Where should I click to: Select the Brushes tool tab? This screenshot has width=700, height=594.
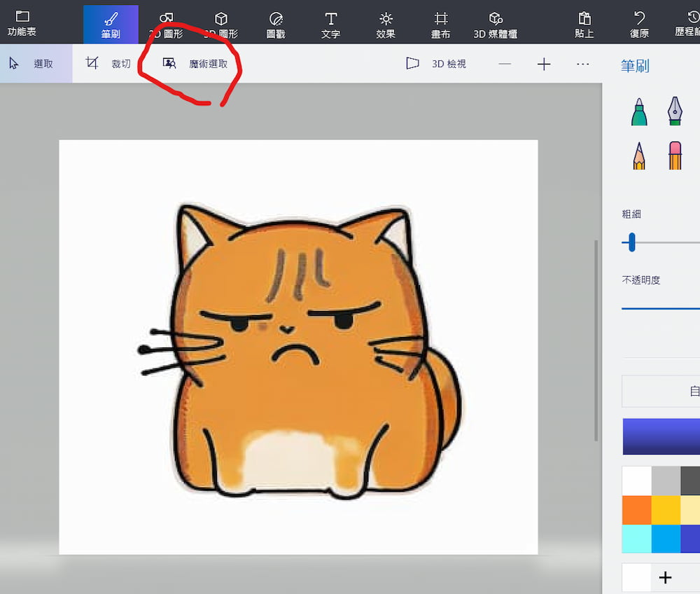tap(111, 24)
